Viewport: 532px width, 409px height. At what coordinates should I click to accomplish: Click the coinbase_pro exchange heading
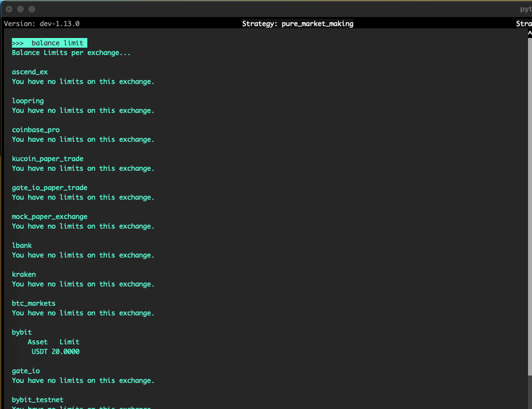36,130
